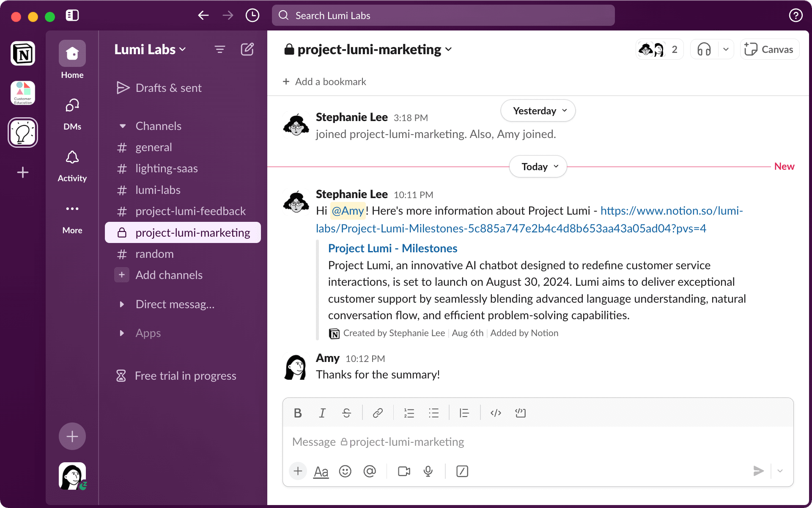Image resolution: width=812 pixels, height=508 pixels.
Task: Toggle strikethrough formatting in the composer
Action: (x=346, y=413)
